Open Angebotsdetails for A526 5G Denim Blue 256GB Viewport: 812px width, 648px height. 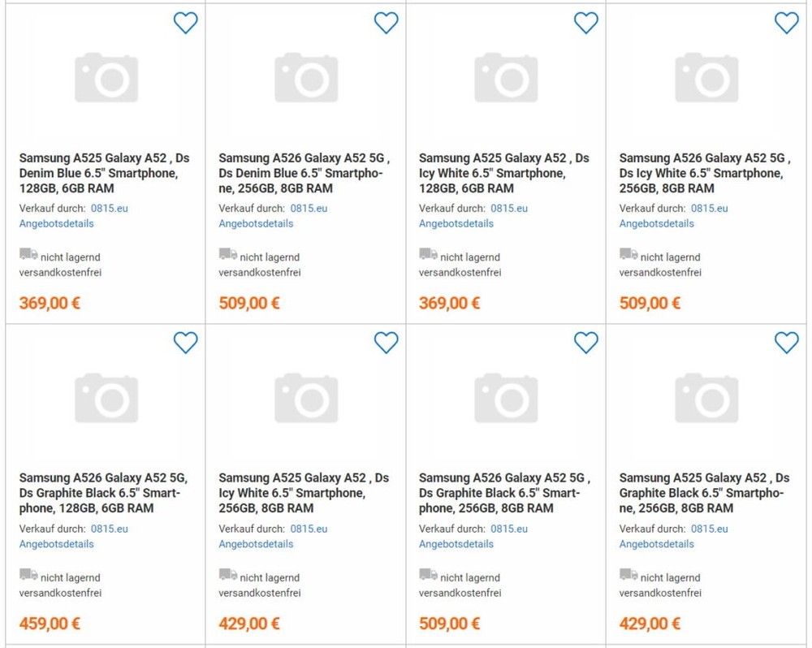click(x=256, y=223)
